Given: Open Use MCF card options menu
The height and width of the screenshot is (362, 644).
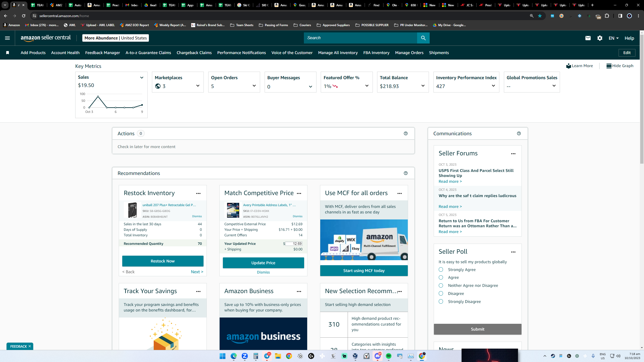Looking at the screenshot, I should [x=399, y=193].
